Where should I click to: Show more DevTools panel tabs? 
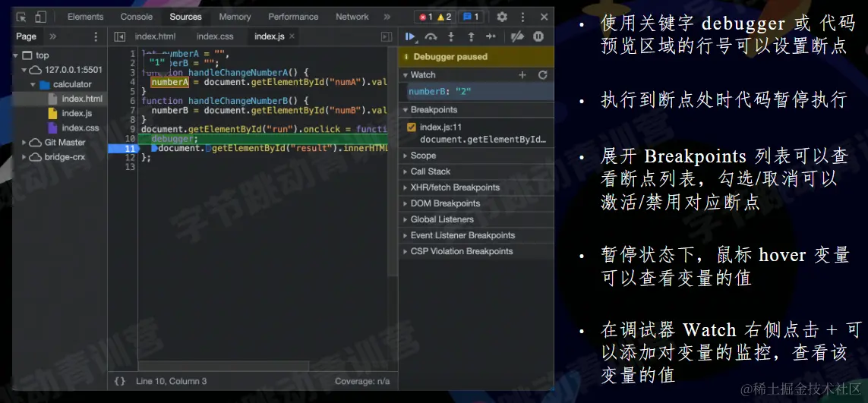(387, 17)
